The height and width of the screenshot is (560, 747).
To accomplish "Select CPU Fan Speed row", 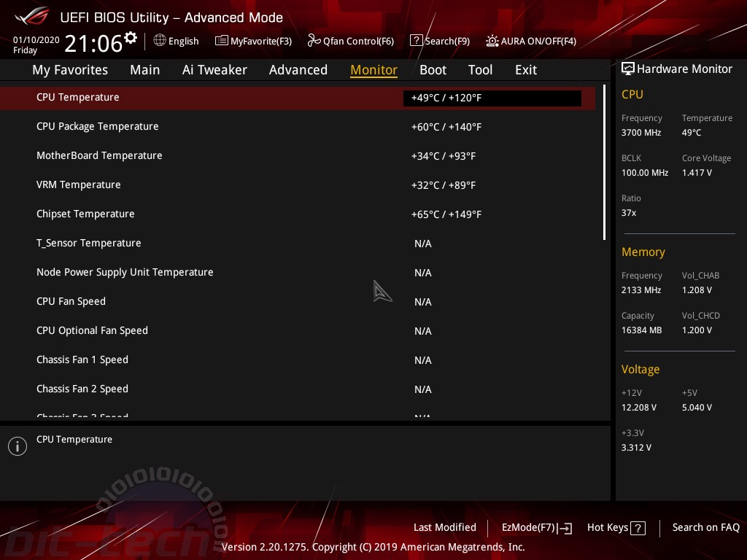I will [298, 301].
